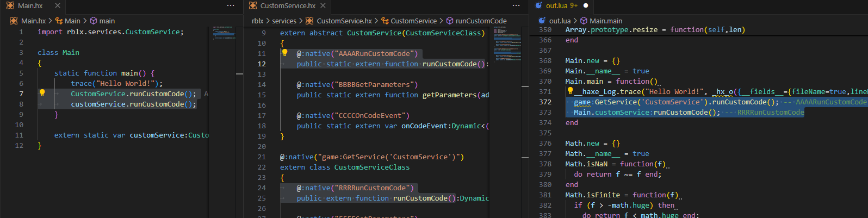Image resolution: width=868 pixels, height=218 pixels.
Task: Switch to the out.lua editor tab
Action: coord(561,5)
